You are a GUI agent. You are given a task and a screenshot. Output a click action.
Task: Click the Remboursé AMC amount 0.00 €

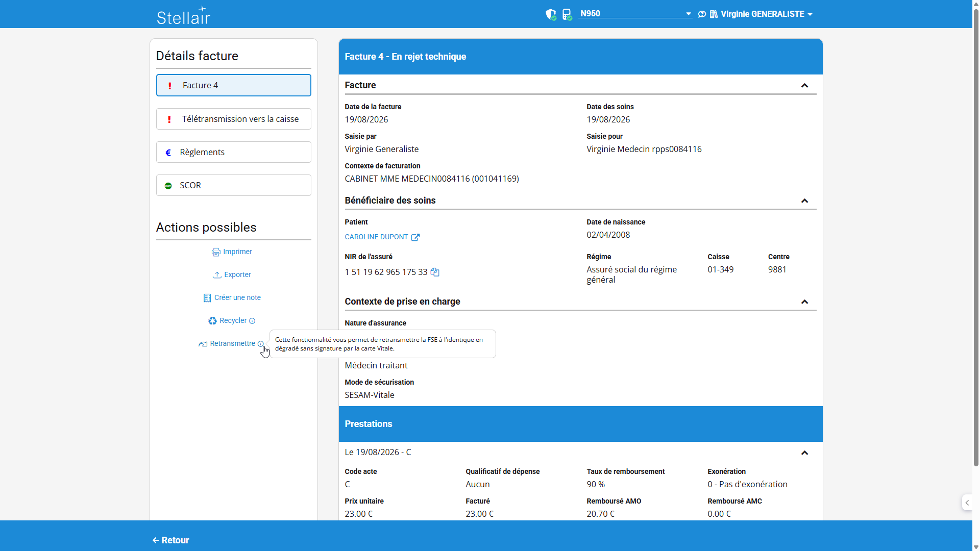point(719,514)
